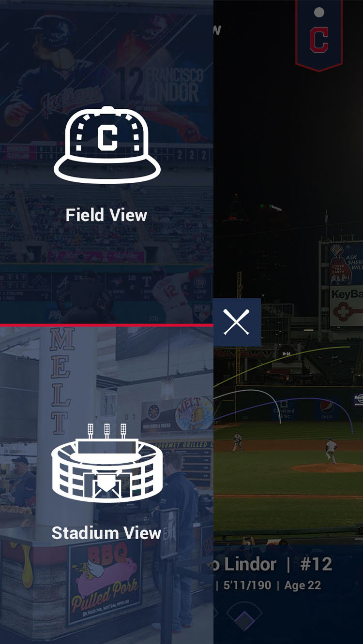Image resolution: width=363 pixels, height=644 pixels.
Task: Tap the baseball cap Field View icon
Action: point(107,145)
